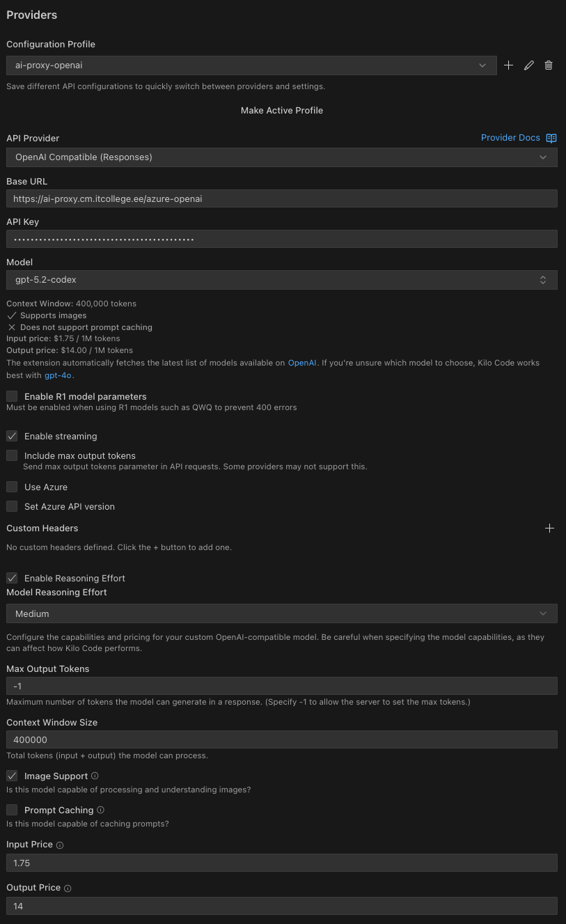The image size is (566, 924).
Task: Enable R1 model parameters checkbox
Action: click(12, 396)
